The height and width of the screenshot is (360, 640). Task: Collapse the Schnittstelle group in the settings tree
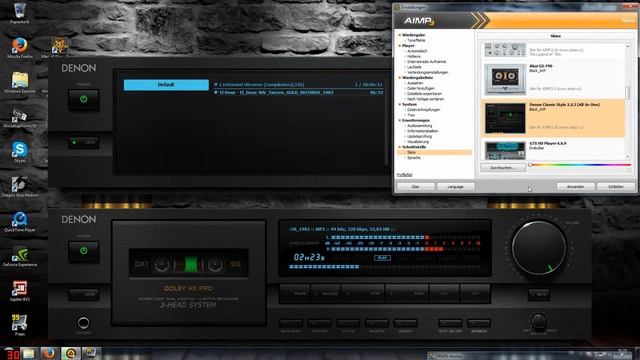pos(400,147)
